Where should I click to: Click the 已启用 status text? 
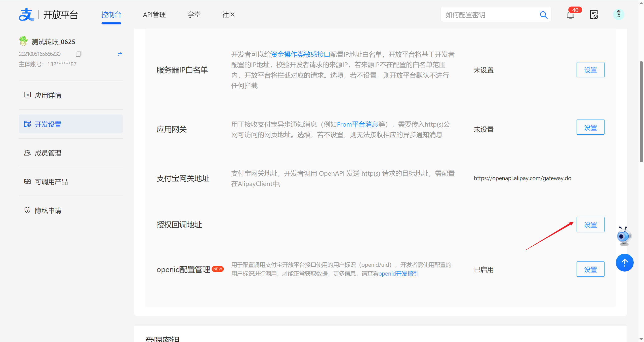point(484,270)
